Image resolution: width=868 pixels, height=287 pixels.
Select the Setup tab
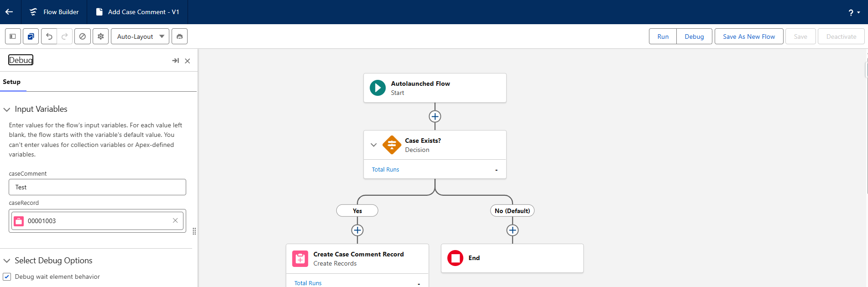(12, 82)
